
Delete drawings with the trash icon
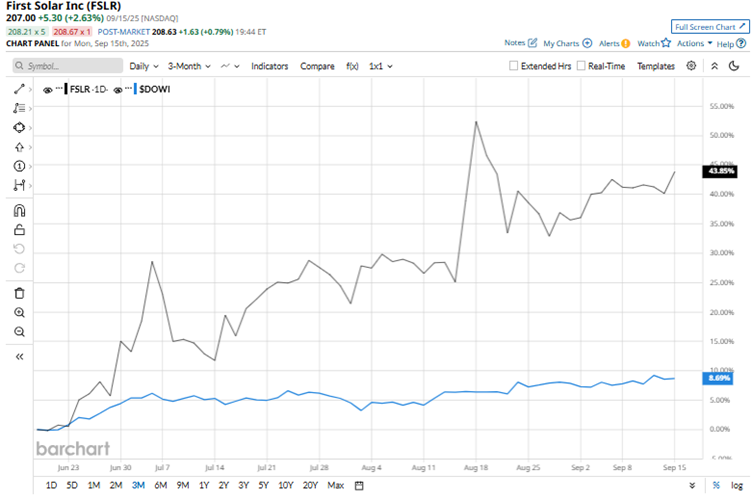(19, 293)
